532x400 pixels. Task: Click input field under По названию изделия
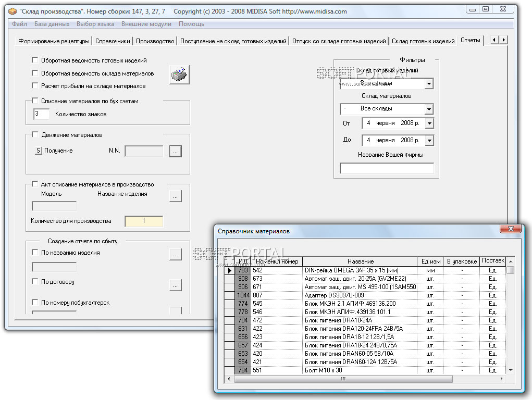point(54,267)
